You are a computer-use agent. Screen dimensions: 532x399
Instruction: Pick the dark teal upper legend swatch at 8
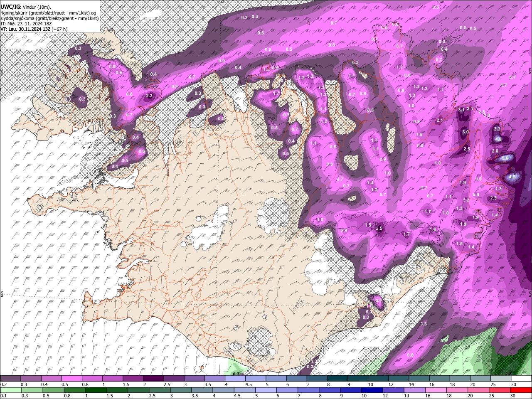[x=337, y=379]
